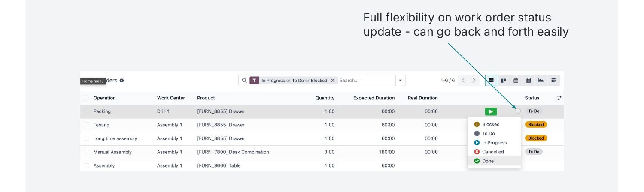Choose Blocked from the status menu
Image resolution: width=644 pixels, height=192 pixels.
(494, 124)
